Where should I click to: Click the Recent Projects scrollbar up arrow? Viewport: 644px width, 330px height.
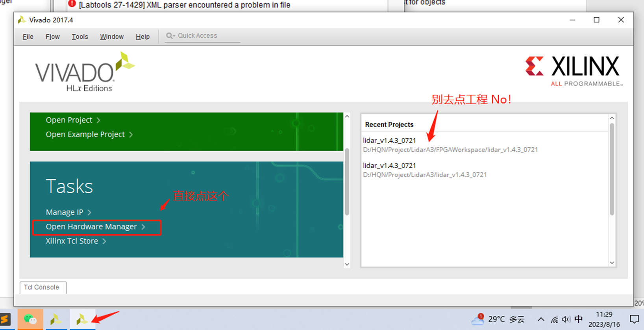coord(612,118)
